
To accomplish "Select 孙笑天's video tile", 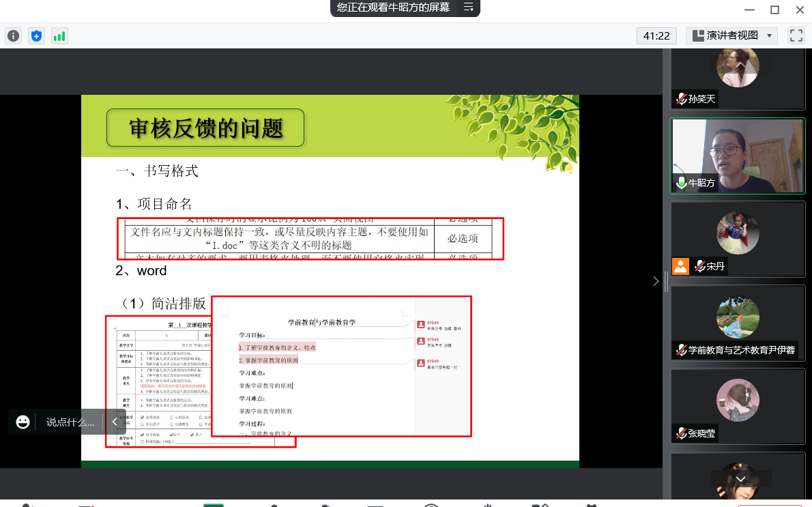I will pyautogui.click(x=738, y=78).
